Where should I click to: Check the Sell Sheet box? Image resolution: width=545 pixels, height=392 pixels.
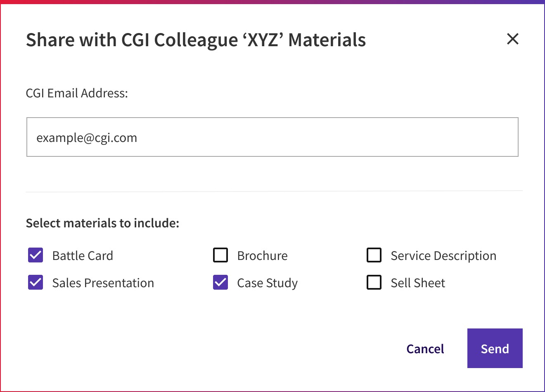374,282
